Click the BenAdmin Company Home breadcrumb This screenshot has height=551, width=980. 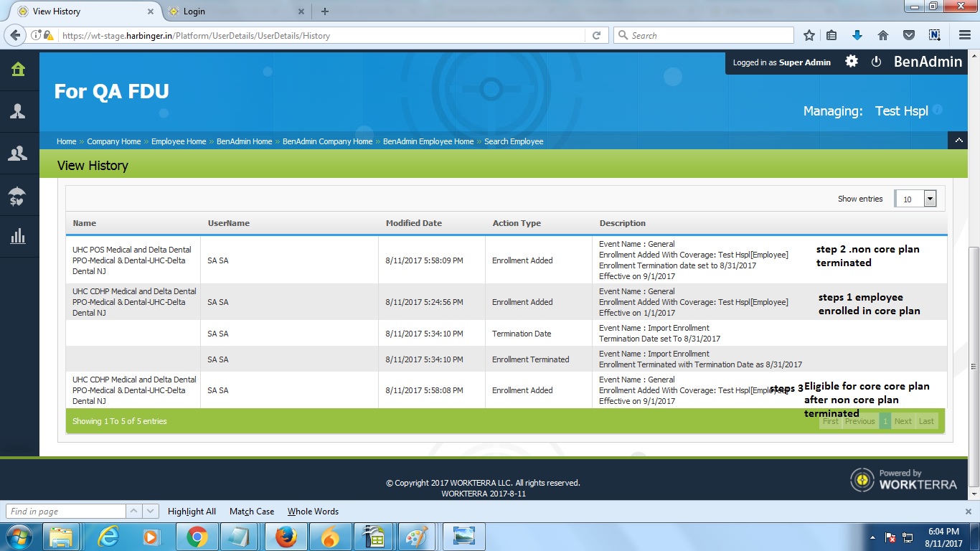pos(327,141)
